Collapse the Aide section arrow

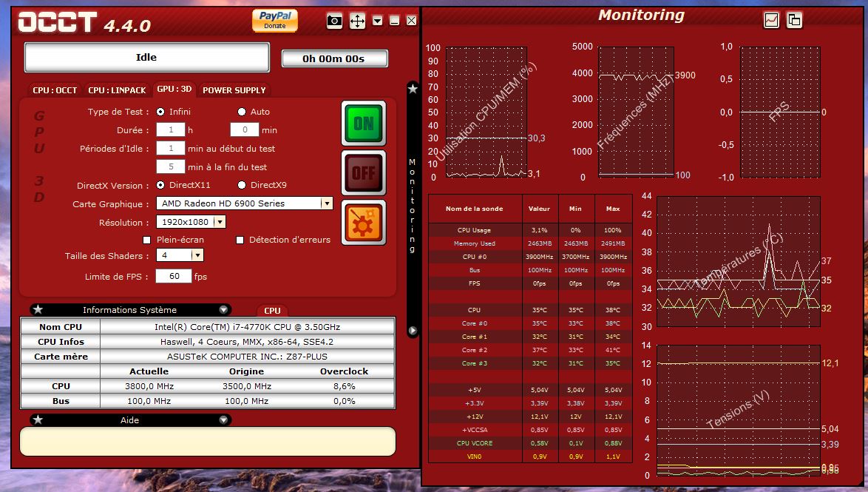(x=223, y=420)
